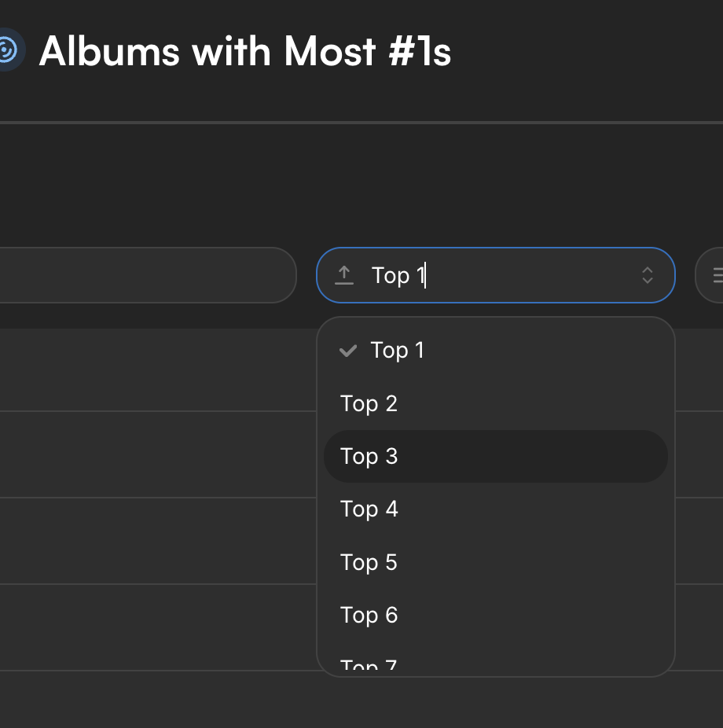Toggle the up-down chevron in the Top 1 combobox
The image size is (723, 728).
click(648, 275)
